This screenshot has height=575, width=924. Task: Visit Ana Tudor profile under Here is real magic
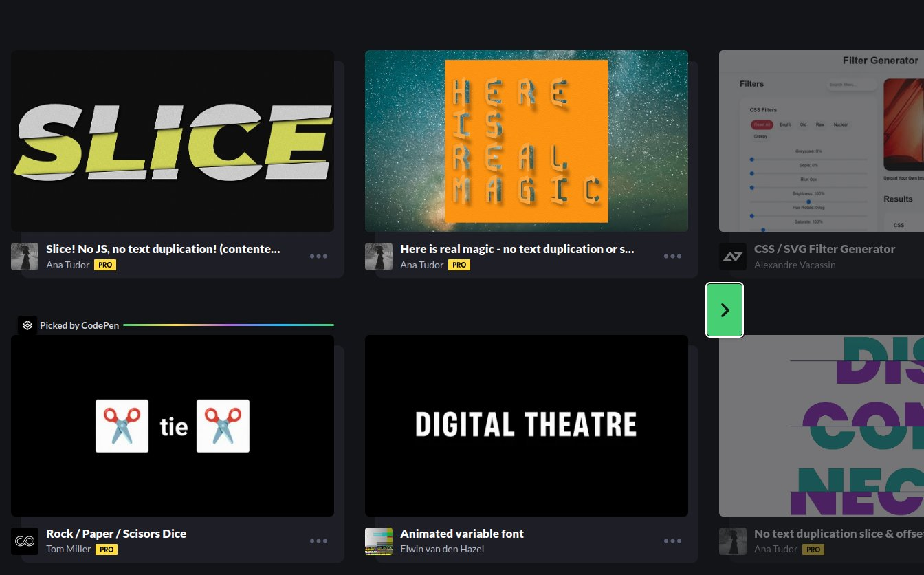coord(422,265)
